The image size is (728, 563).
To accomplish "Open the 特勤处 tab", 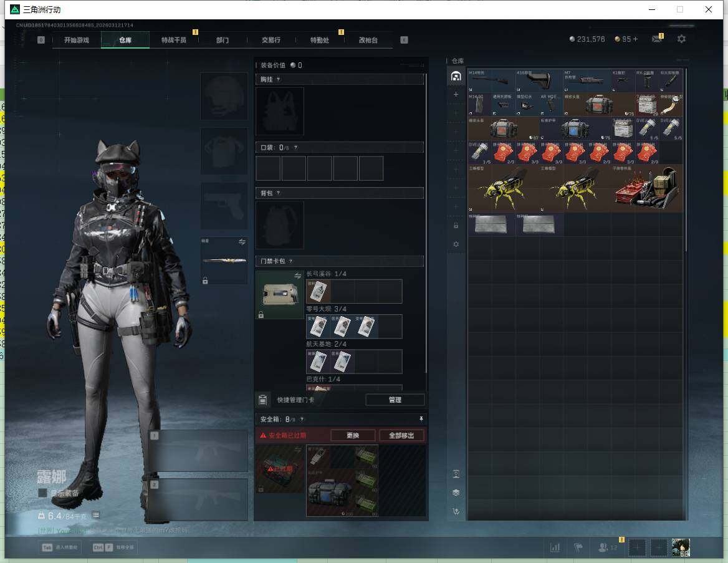I will (320, 40).
